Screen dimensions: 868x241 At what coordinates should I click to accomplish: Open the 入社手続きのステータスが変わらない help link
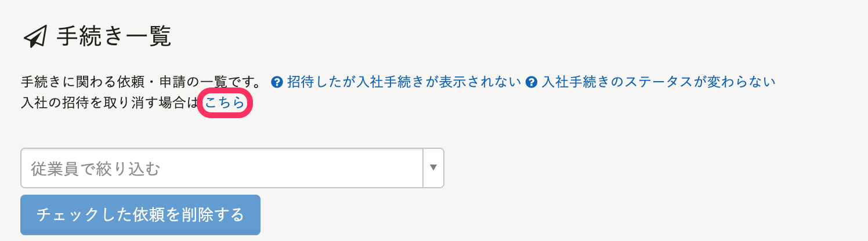tap(658, 82)
